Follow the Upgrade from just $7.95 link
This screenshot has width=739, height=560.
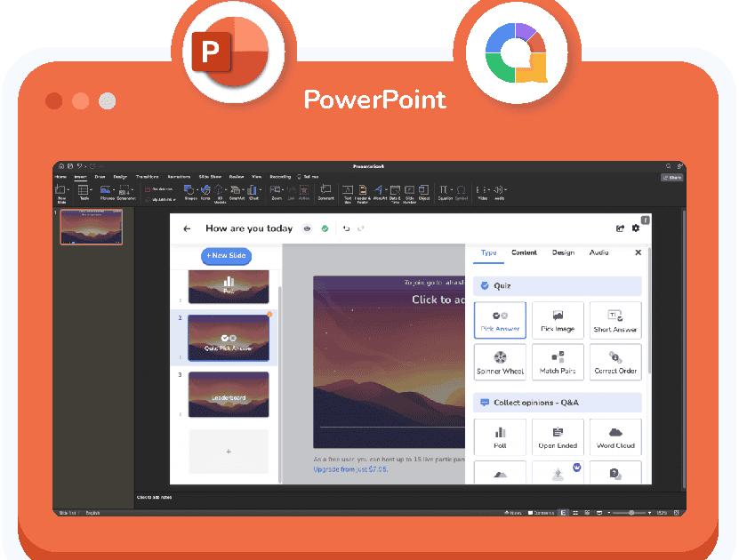pos(350,469)
